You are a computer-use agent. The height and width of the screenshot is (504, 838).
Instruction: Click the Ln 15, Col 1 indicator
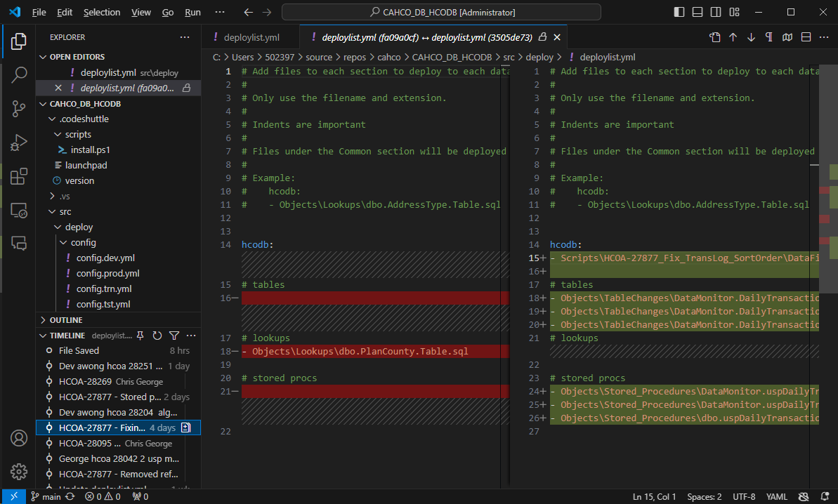[654, 496]
